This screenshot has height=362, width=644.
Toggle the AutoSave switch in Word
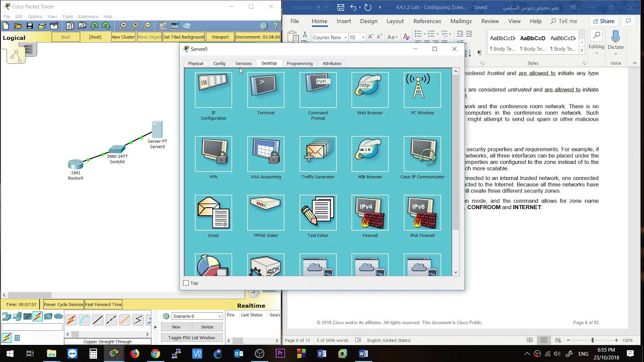[x=323, y=8]
